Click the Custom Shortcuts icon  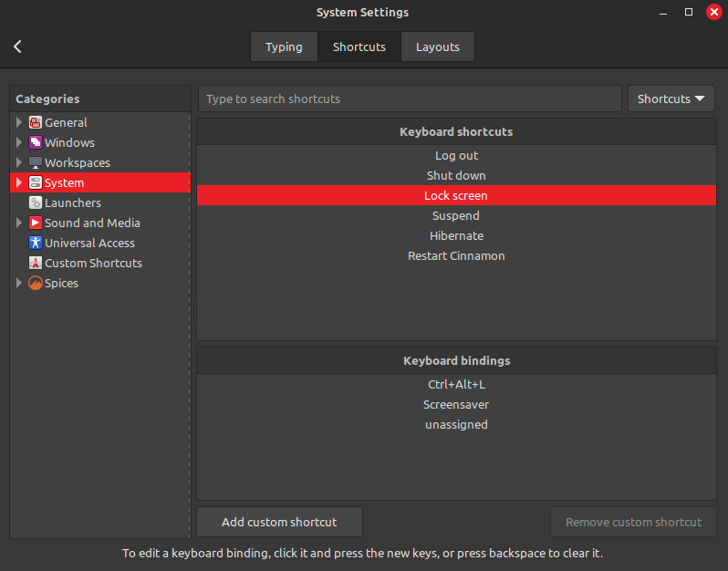(x=36, y=263)
